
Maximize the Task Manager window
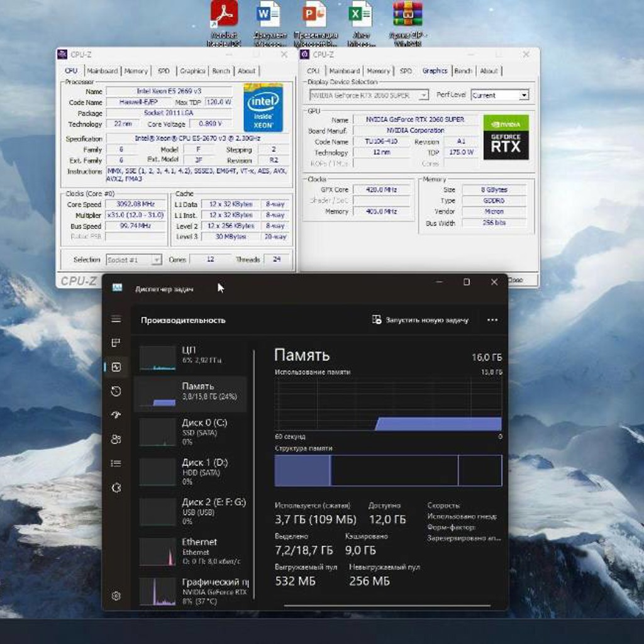click(467, 282)
